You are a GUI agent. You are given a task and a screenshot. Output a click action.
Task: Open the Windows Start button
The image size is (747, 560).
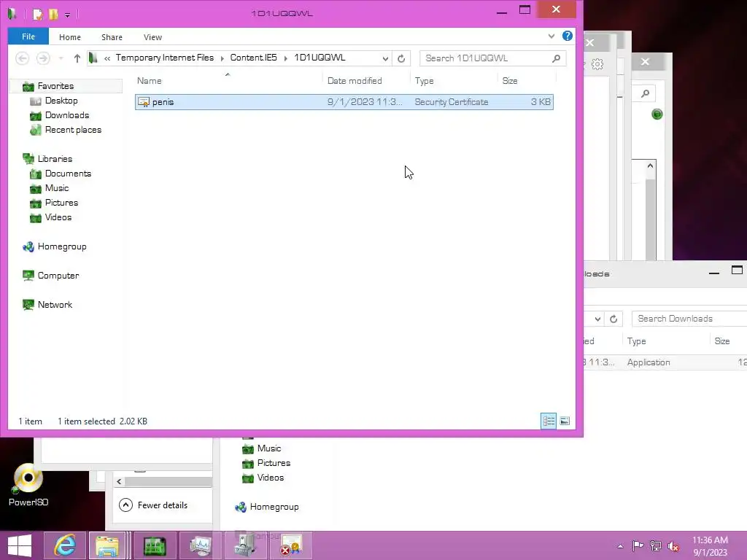click(x=20, y=545)
